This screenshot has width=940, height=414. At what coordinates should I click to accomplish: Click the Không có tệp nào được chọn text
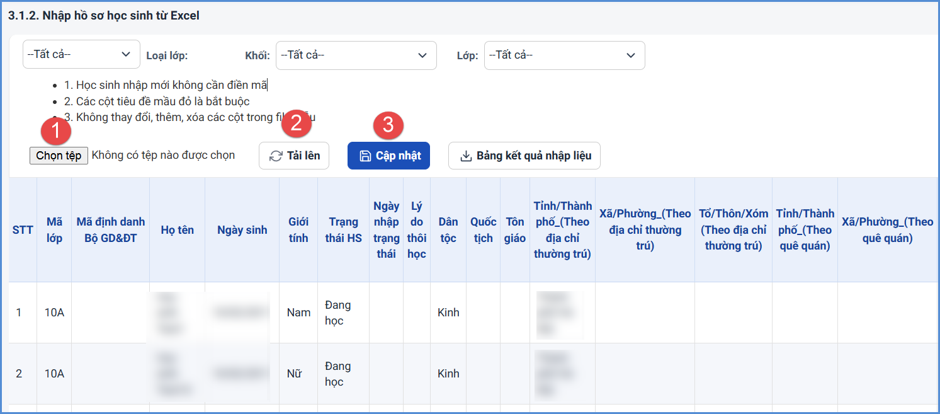(x=164, y=155)
